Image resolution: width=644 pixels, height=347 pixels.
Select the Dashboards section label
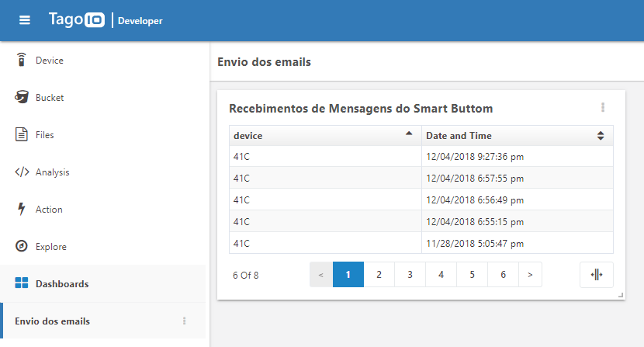click(x=62, y=283)
